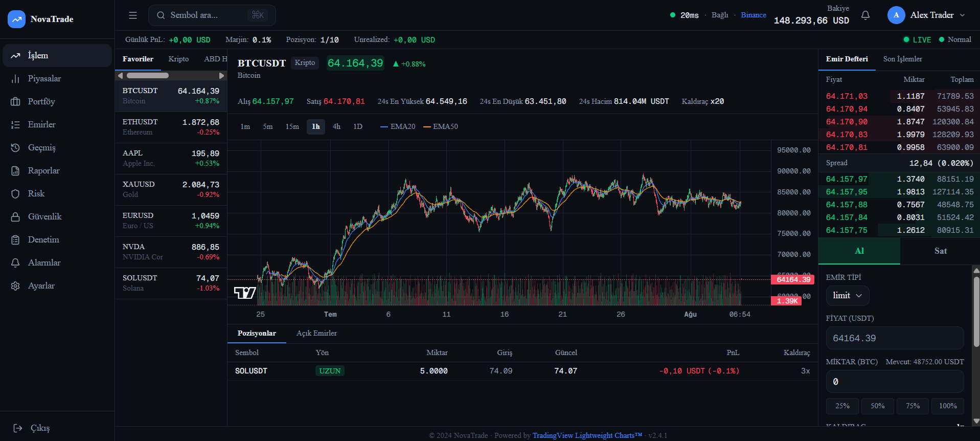The height and width of the screenshot is (441, 980).
Task: Click the favorites horizontal scrollbar thumb
Action: click(x=148, y=76)
